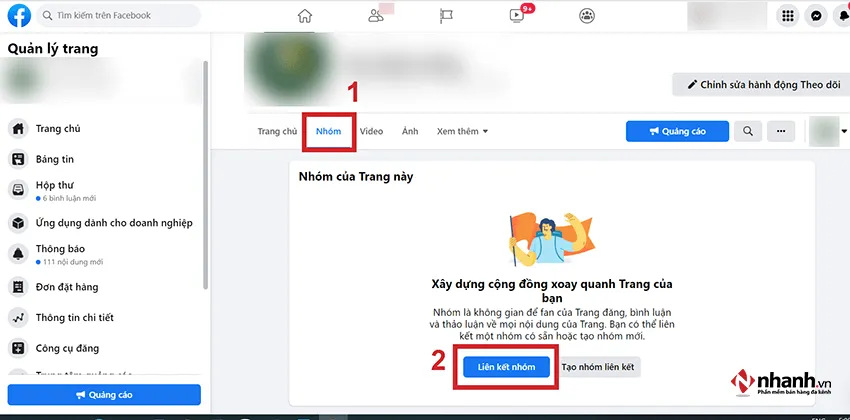
Task: Open Hộp thư sidebar label
Action: click(x=54, y=185)
